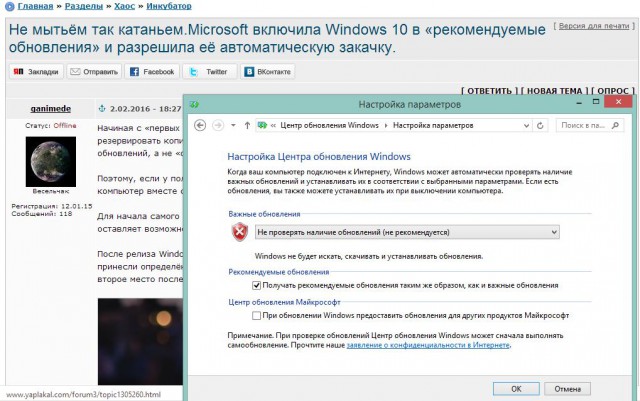Click the site home round icon
Image resolution: width=640 pixels, height=401 pixels.
point(9,6)
